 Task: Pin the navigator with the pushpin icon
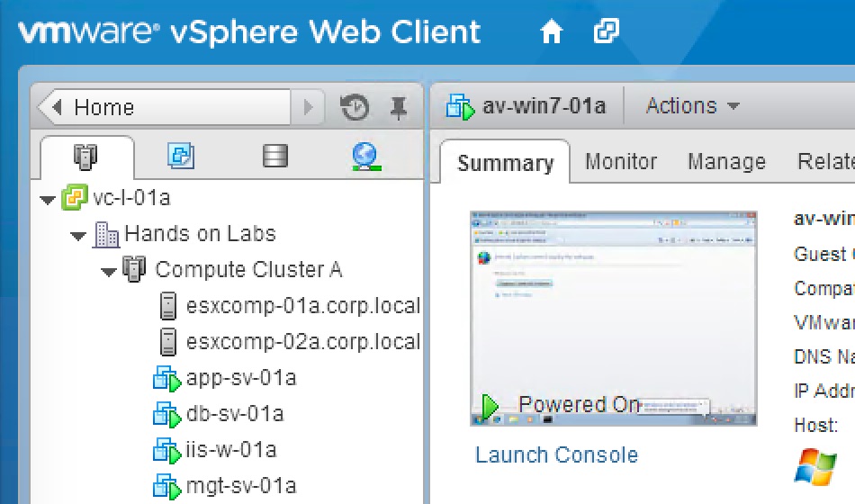click(x=399, y=107)
